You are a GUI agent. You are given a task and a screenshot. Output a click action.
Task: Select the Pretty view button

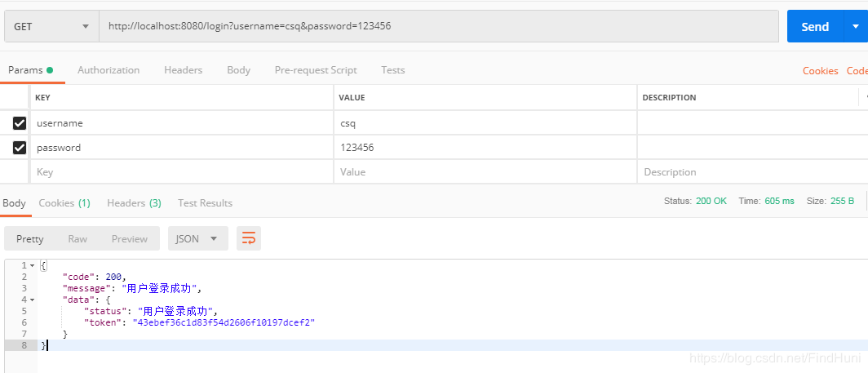point(30,239)
